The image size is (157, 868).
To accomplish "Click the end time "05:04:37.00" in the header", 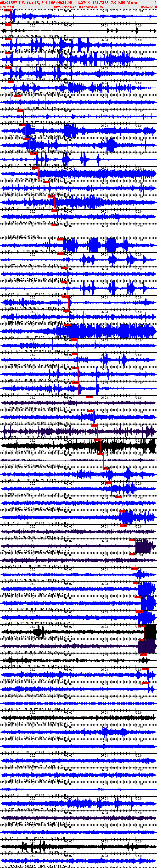I will 149,7.
